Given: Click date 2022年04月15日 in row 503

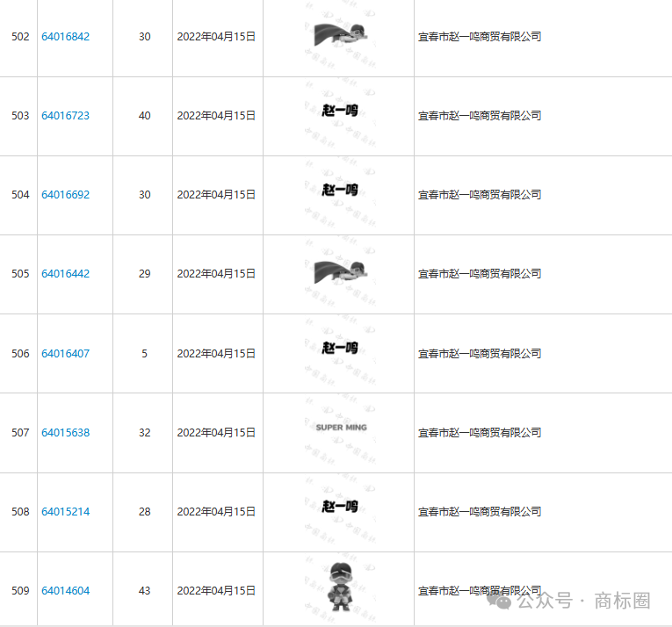Looking at the screenshot, I should 216,116.
